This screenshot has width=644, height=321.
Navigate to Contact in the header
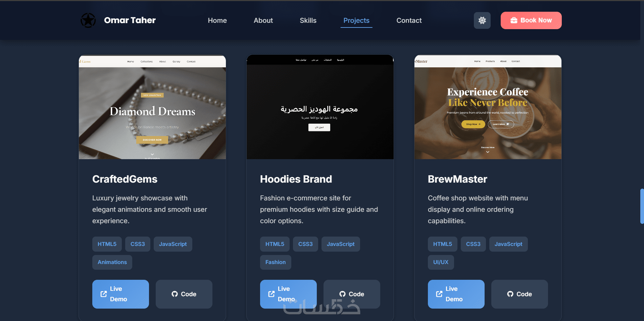(x=409, y=20)
